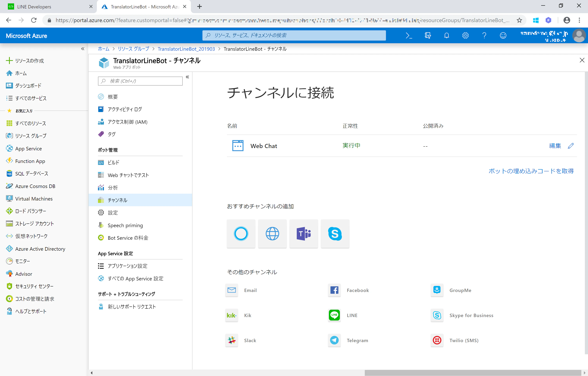The height and width of the screenshot is (376, 588).
Task: Add the Microsoft Teams channel
Action: 303,233
